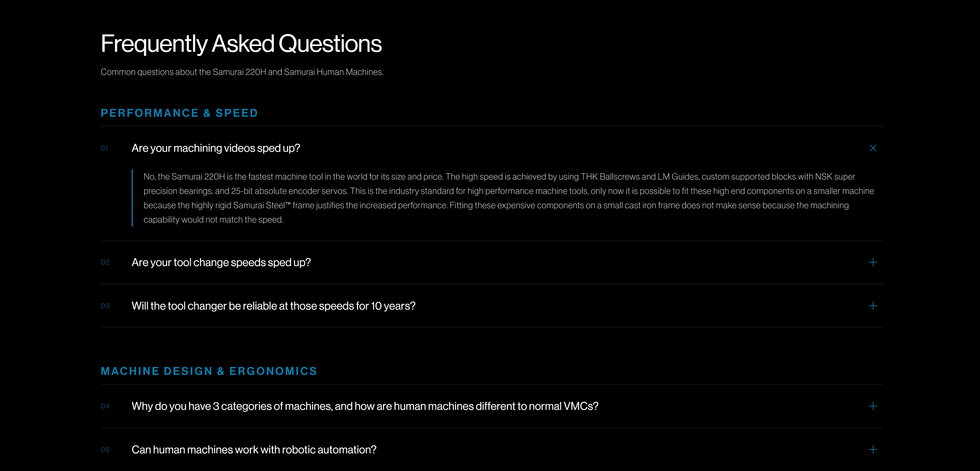This screenshot has height=471, width=980.
Task: Collapse the machining videos sped up answer
Action: (873, 148)
